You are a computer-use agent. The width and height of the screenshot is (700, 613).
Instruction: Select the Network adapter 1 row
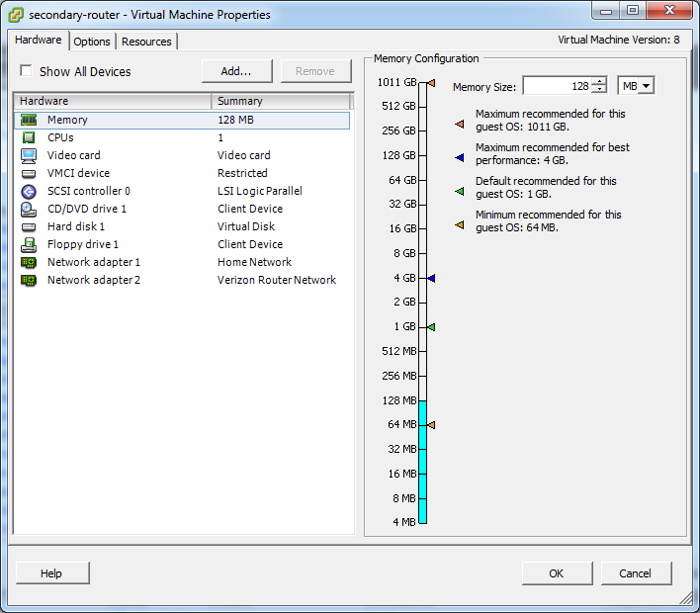pos(182,263)
